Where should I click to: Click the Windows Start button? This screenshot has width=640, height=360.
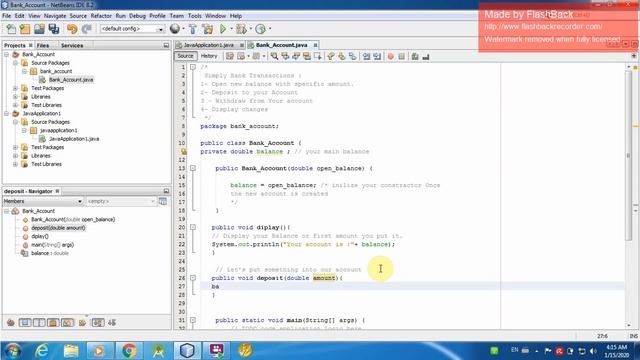tap(13, 351)
